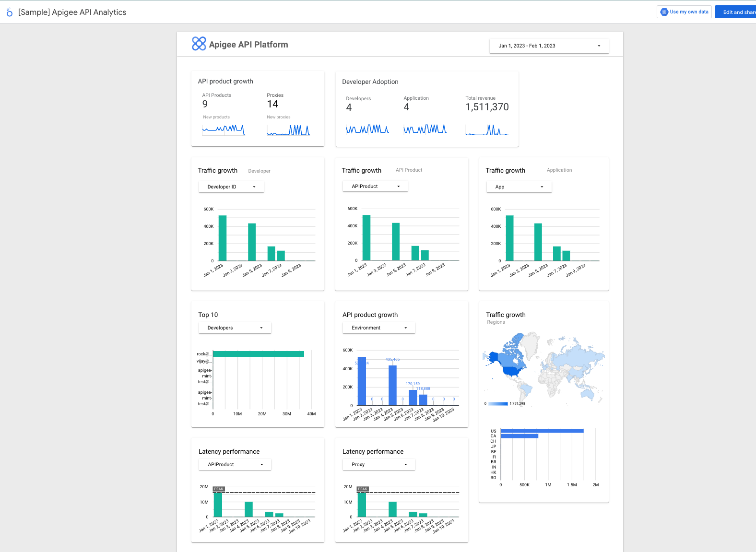Open the App dropdown filter
The height and width of the screenshot is (552, 756).
point(519,187)
